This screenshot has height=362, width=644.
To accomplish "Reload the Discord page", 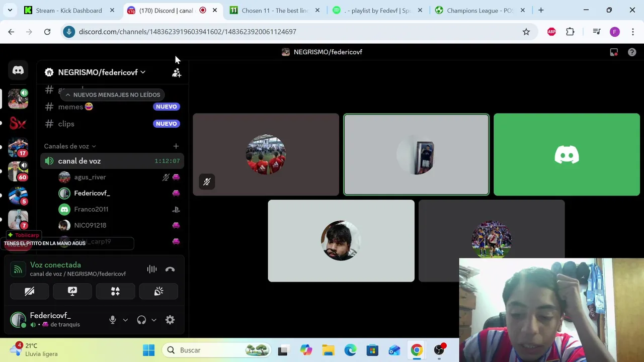I will point(47,32).
